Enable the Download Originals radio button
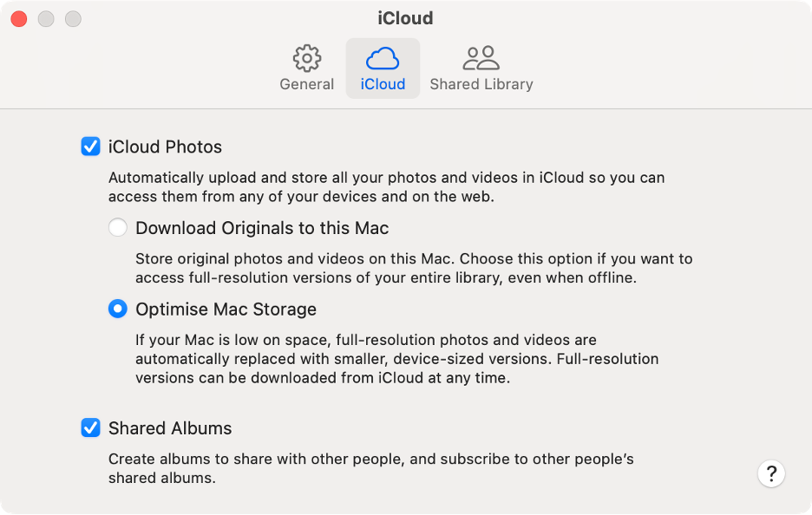This screenshot has height=515, width=812. (x=116, y=228)
